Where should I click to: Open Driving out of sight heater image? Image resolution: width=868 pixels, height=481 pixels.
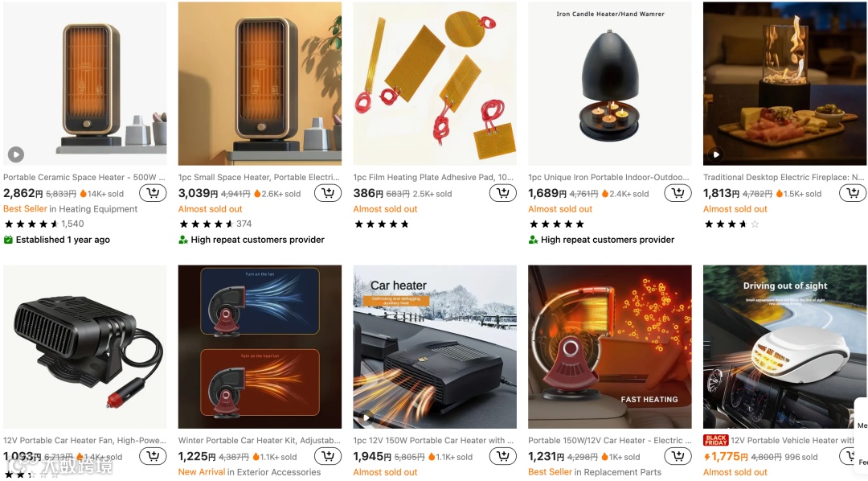[785, 347]
